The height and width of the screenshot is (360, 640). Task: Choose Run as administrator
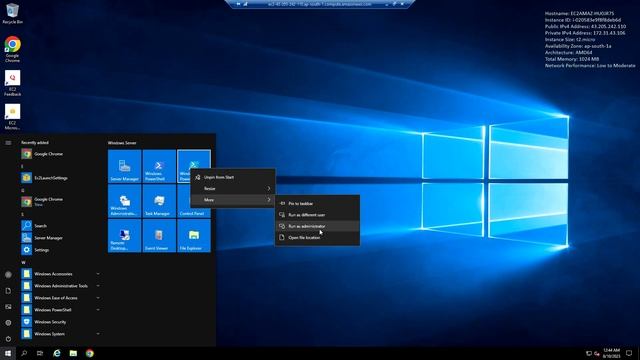tap(318, 226)
